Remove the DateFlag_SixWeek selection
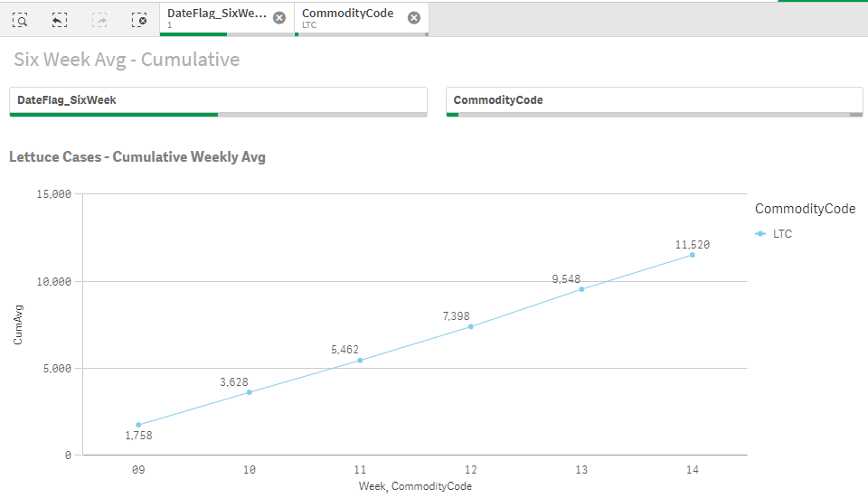The width and height of the screenshot is (868, 498). (279, 18)
